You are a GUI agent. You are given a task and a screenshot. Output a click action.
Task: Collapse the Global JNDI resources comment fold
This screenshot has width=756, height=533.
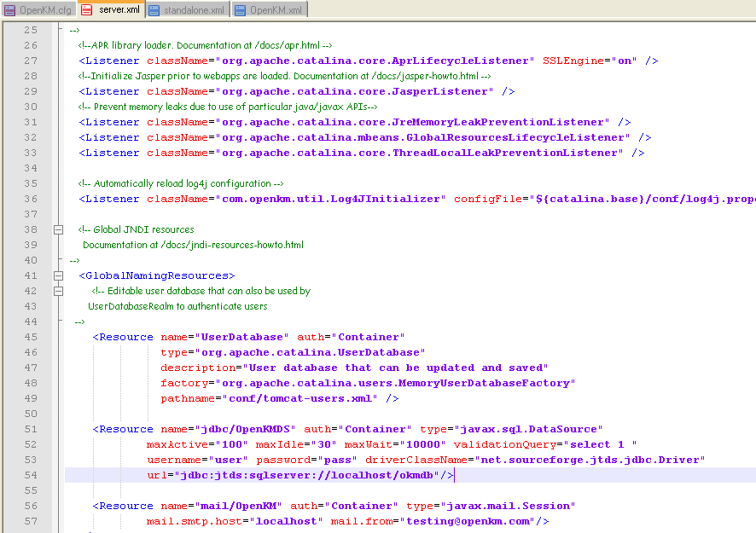point(57,229)
